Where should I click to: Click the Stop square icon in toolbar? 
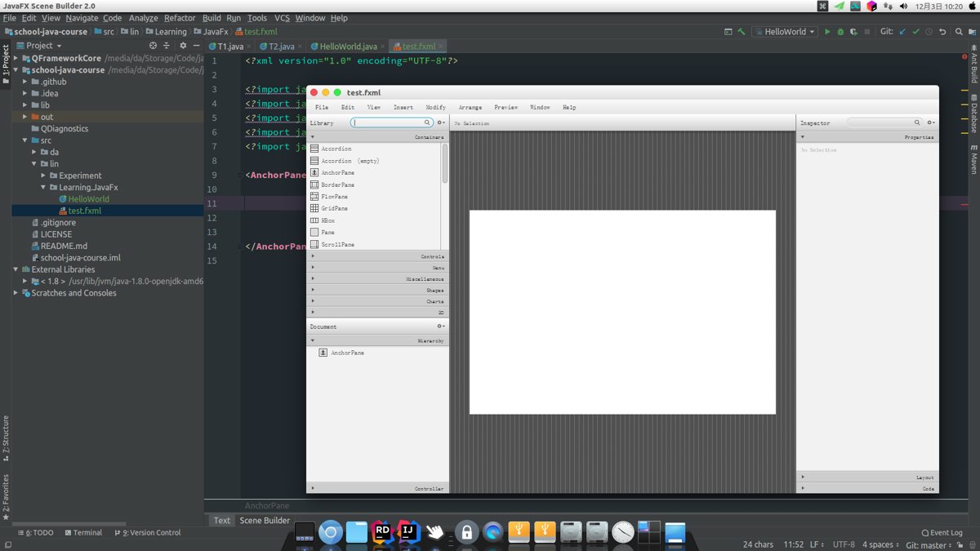[866, 32]
